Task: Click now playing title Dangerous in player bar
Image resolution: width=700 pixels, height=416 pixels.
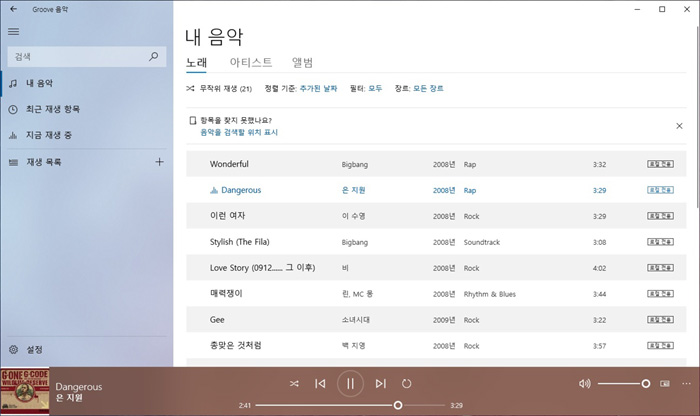Action: click(x=79, y=387)
